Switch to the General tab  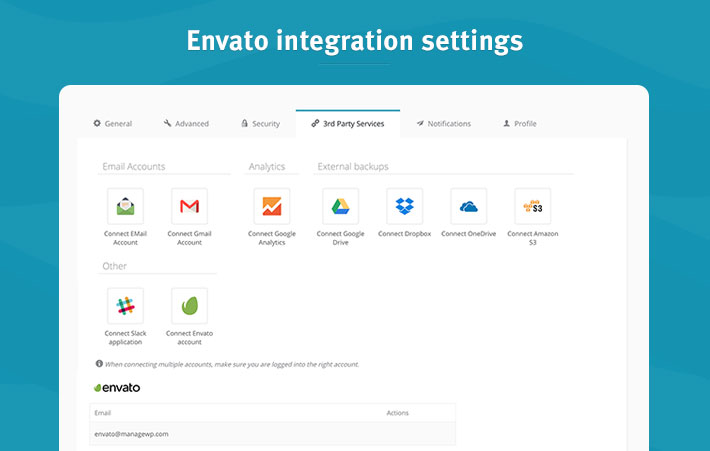(112, 124)
